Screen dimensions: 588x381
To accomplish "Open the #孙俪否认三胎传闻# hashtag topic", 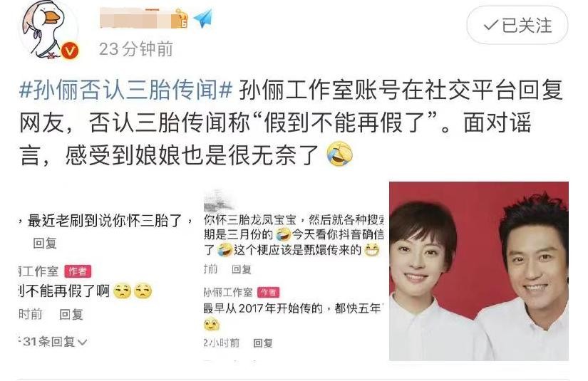I will [x=126, y=90].
